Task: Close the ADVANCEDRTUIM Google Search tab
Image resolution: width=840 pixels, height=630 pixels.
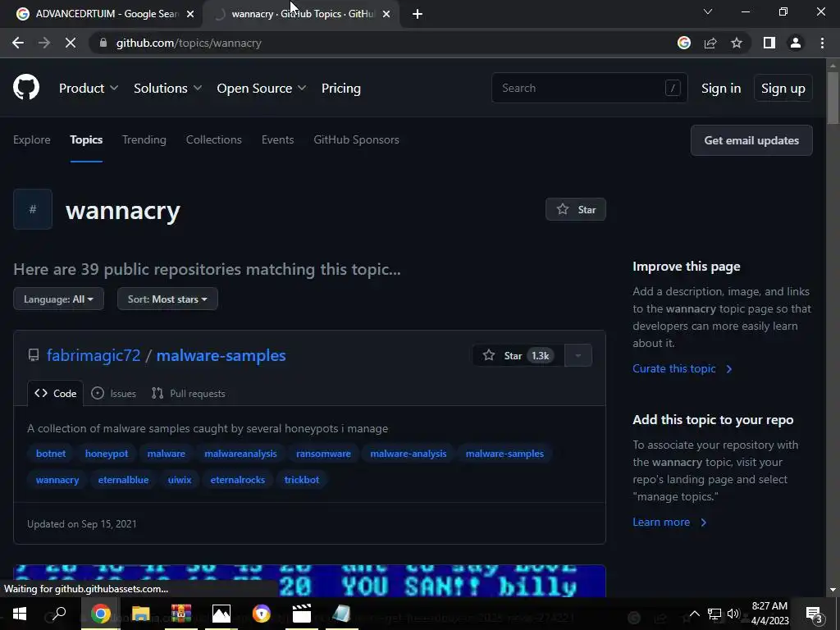Action: pyautogui.click(x=190, y=14)
